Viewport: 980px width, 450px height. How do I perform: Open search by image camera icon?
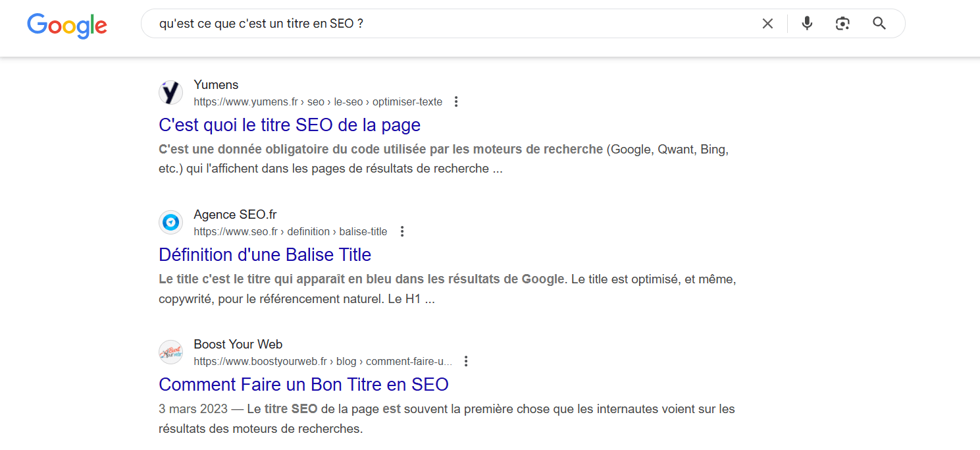click(x=842, y=24)
